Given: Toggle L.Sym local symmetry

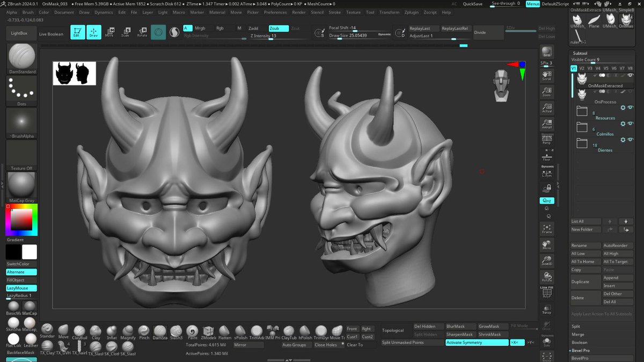Looking at the screenshot, I should (547, 171).
